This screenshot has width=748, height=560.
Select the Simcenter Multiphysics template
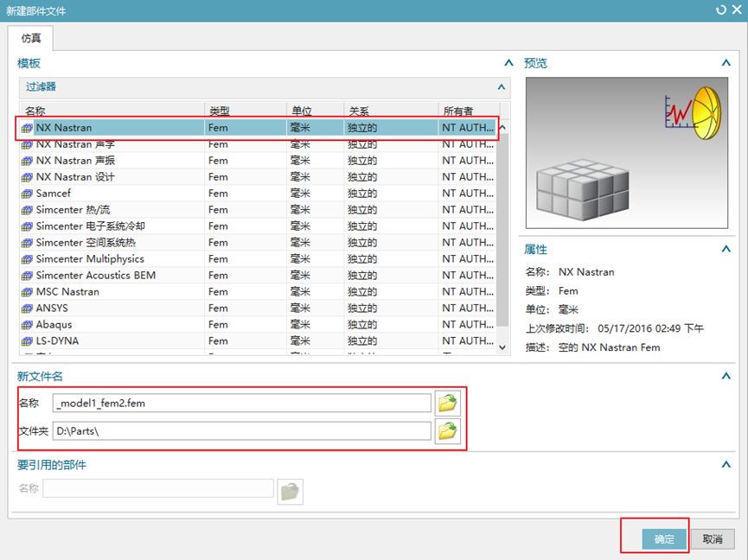[x=258, y=258]
